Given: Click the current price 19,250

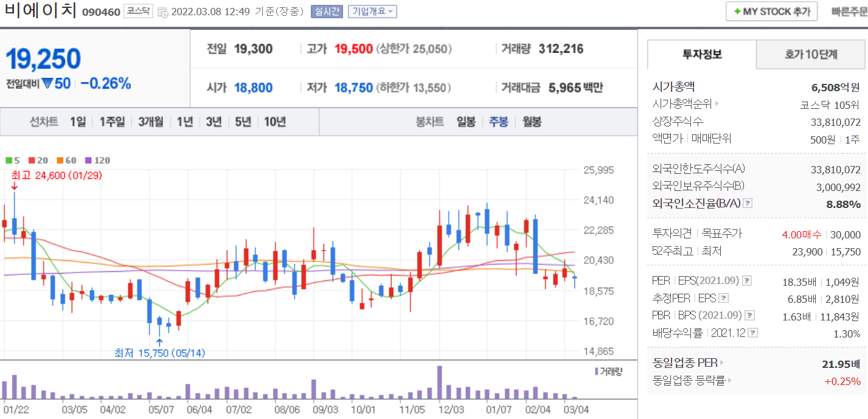Looking at the screenshot, I should point(43,58).
